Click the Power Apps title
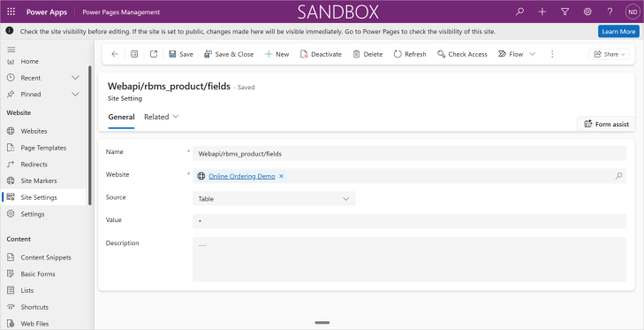Viewport: 644px width, 330px height. click(47, 12)
